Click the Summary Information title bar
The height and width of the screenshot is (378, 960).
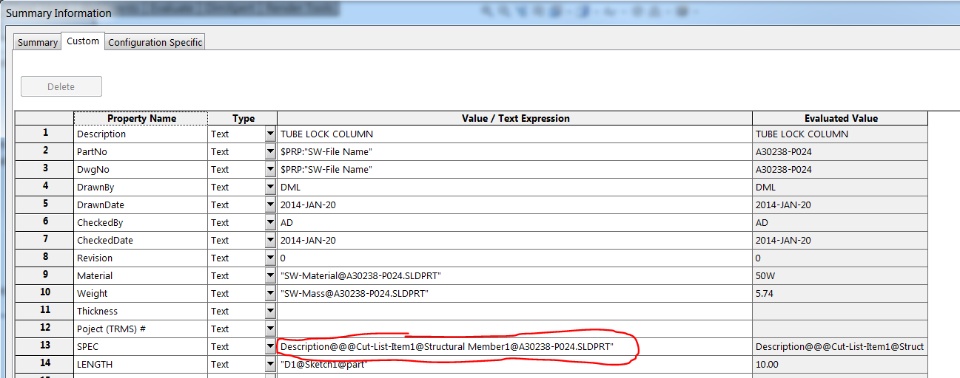click(x=480, y=12)
